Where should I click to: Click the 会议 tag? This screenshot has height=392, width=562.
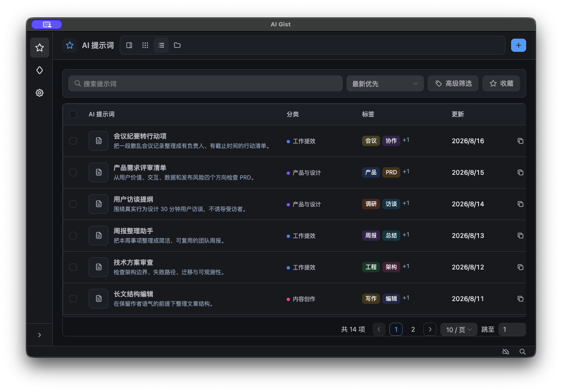coord(371,141)
